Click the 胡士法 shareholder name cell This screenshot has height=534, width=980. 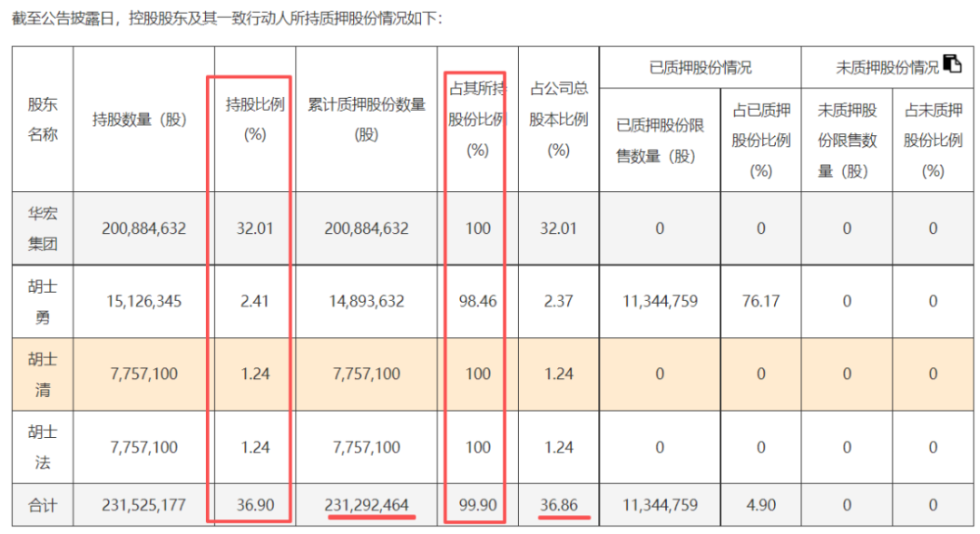click(x=43, y=447)
